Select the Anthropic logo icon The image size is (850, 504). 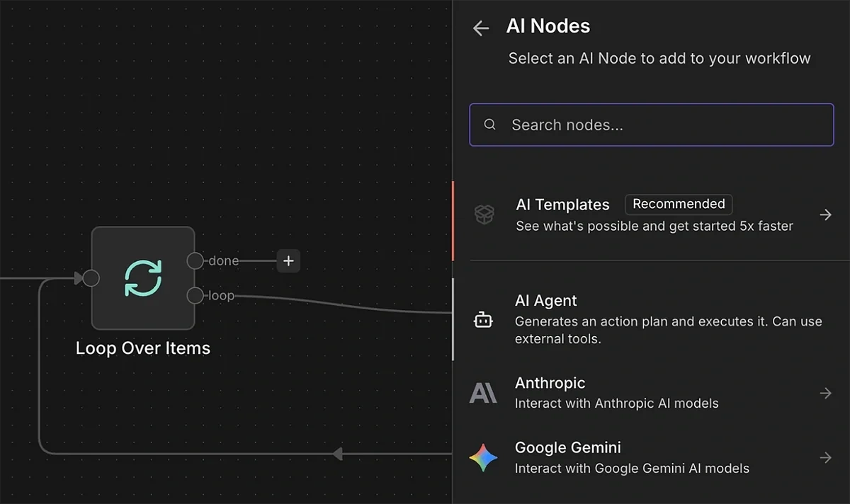tap(483, 393)
